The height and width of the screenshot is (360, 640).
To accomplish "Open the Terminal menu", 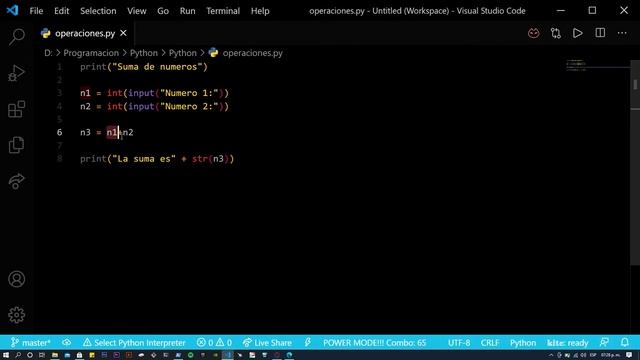I will [223, 11].
